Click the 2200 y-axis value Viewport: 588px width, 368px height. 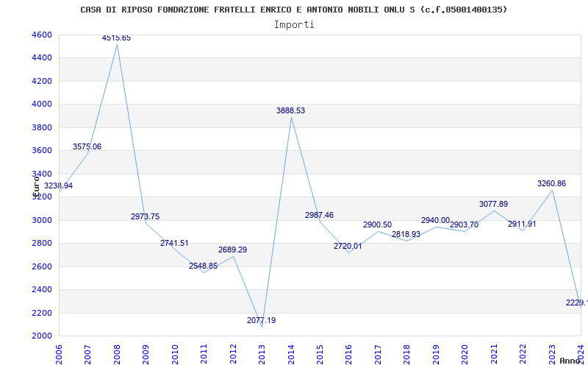(x=40, y=313)
